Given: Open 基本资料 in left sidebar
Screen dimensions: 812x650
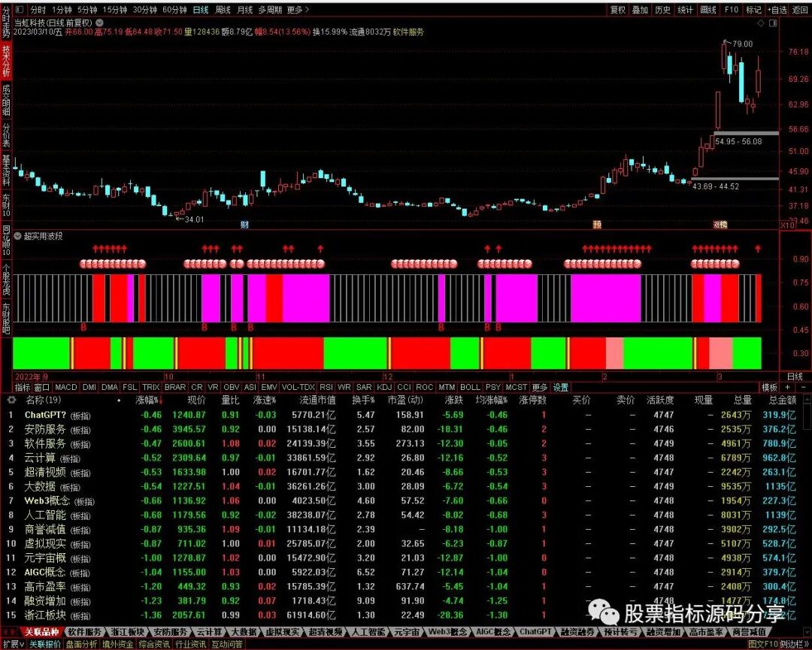Looking at the screenshot, I should tap(6, 171).
